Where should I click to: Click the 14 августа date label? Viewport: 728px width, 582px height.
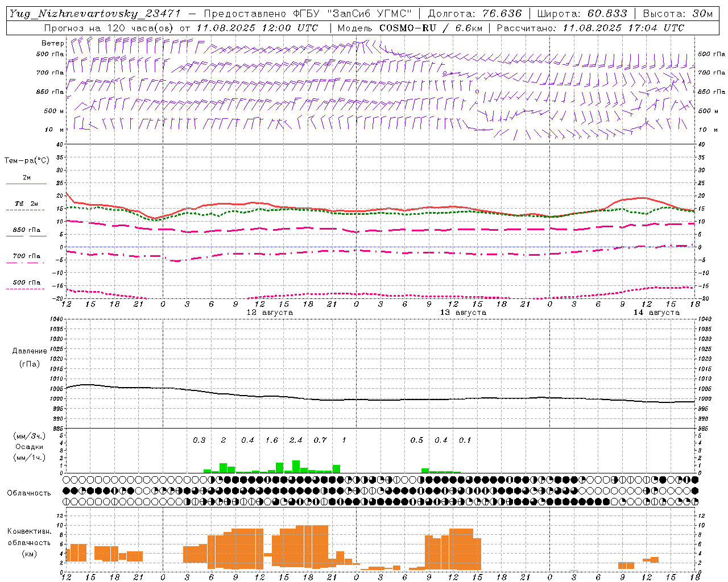(656, 313)
